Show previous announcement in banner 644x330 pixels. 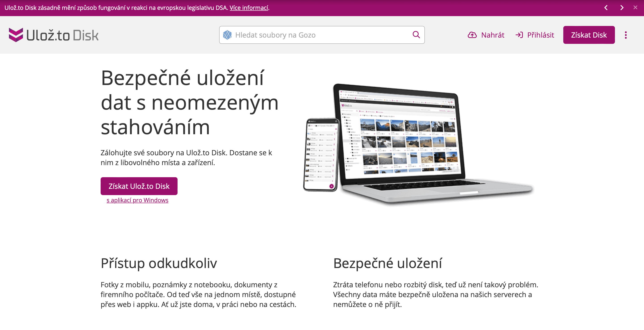pyautogui.click(x=606, y=8)
